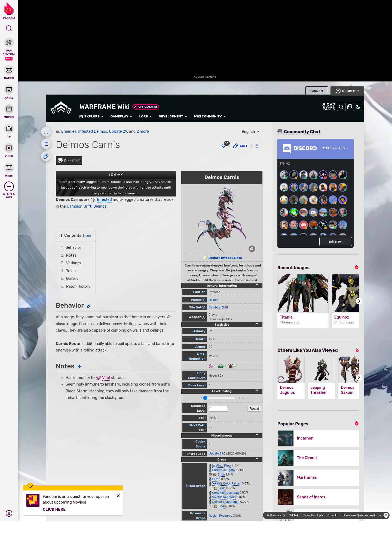Open the user profile icon in sidebar
Viewport: 392px width, 545px height.
point(9,513)
